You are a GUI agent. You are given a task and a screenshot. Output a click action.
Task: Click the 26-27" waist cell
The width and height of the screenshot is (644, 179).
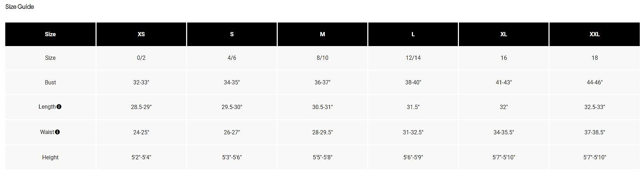[232, 132]
